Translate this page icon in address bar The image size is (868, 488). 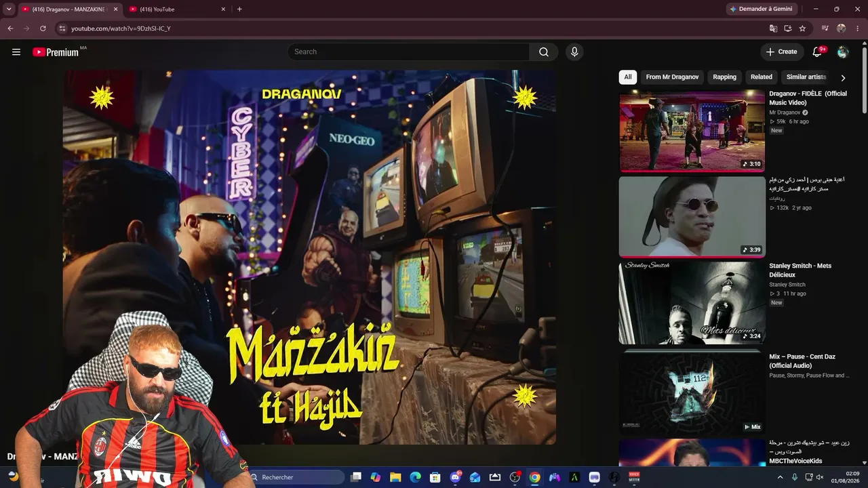tap(773, 28)
